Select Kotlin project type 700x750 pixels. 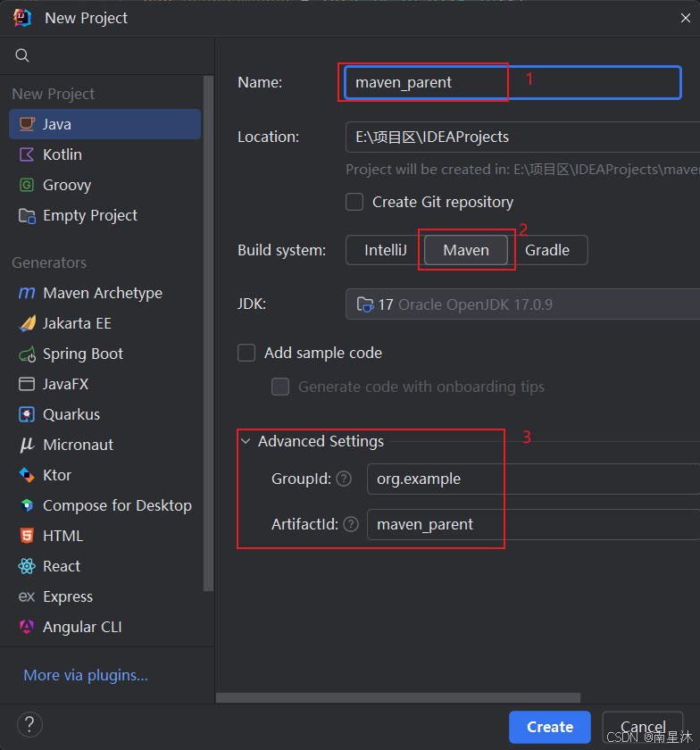click(104, 154)
